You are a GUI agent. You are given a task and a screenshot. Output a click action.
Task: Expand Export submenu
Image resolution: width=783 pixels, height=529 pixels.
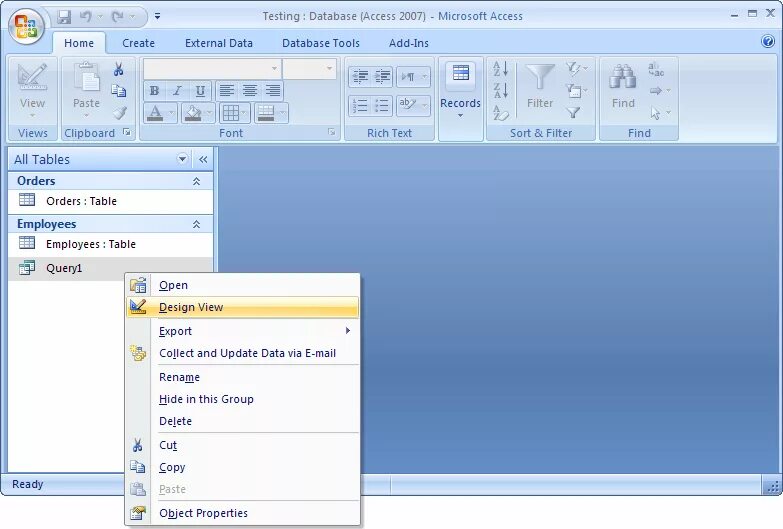(x=243, y=331)
